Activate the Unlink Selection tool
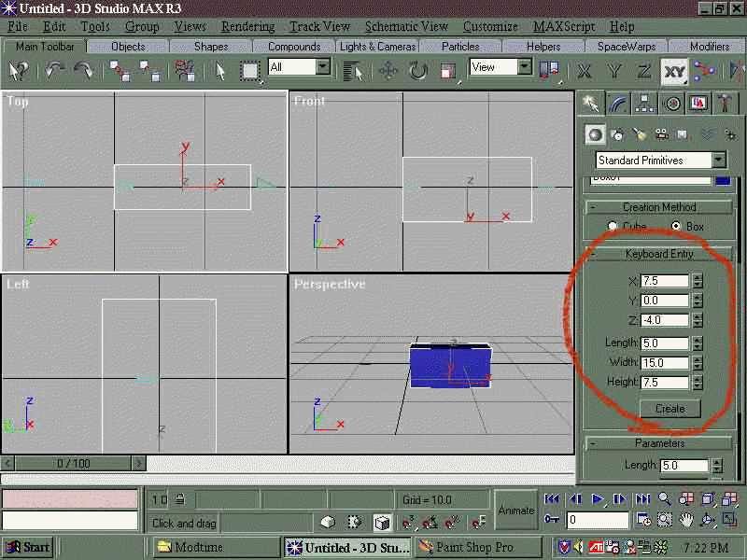 151,71
